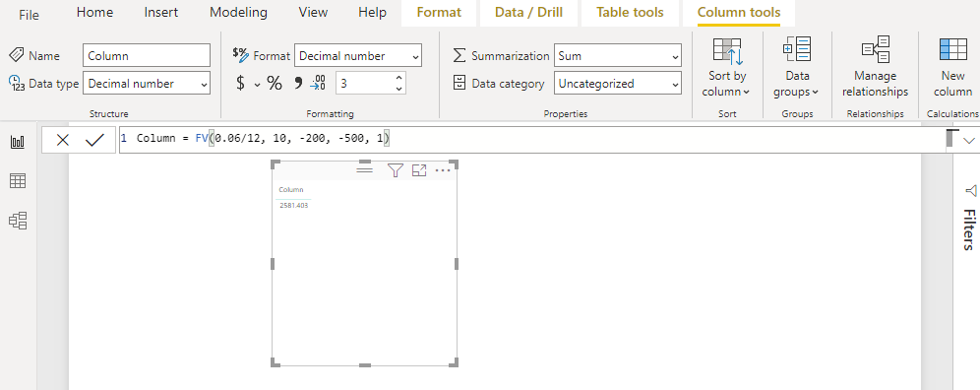
Task: Click the Data category icon
Action: 459,84
